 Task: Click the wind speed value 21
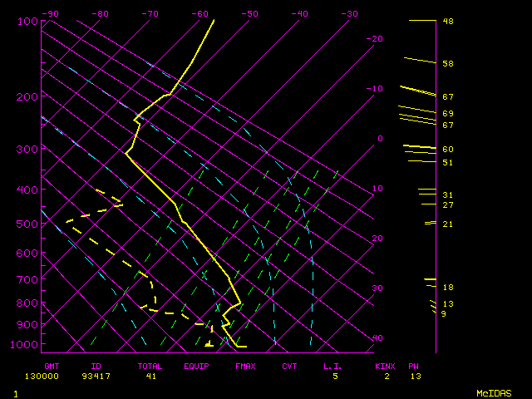447,224
